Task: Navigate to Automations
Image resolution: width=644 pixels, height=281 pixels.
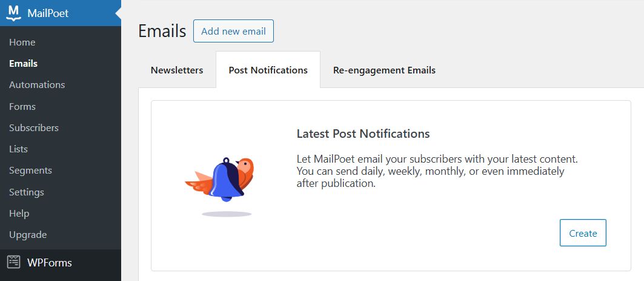Action: coord(37,85)
